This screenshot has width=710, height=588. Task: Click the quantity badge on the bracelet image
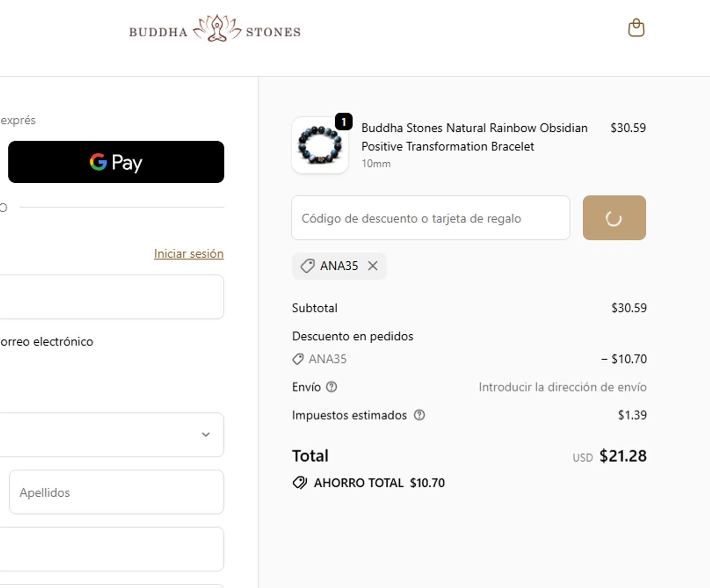(x=344, y=122)
